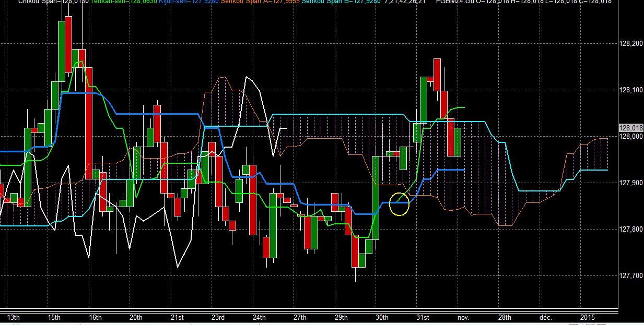644x325 pixels.
Task: Select the 28th date label
Action: click(505, 317)
